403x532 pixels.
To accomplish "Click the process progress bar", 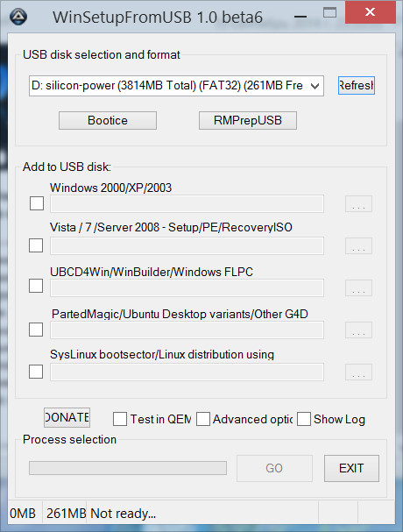I will [128, 468].
